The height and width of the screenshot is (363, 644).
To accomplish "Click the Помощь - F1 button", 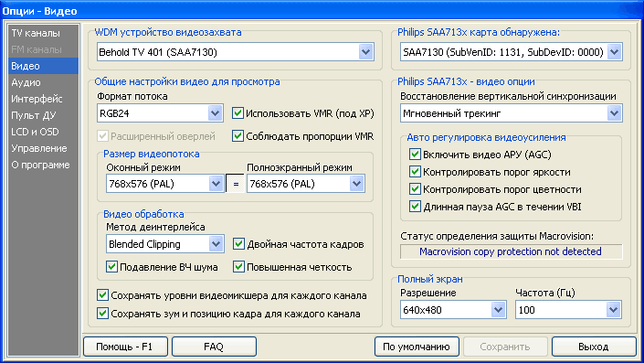I will pyautogui.click(x=125, y=347).
